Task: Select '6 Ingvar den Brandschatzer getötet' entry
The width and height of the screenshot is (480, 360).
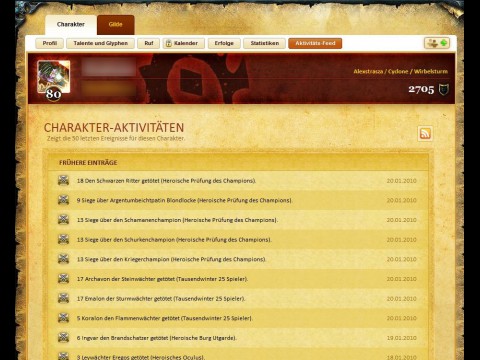Action: [157, 338]
